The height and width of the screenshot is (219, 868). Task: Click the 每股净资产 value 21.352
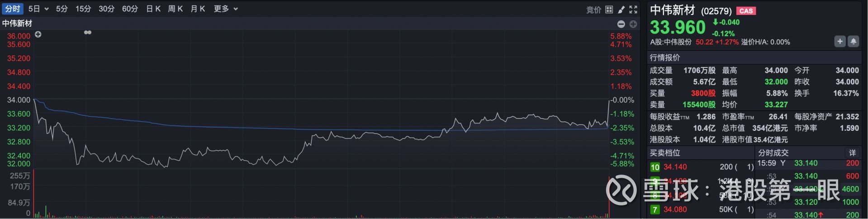pos(847,116)
